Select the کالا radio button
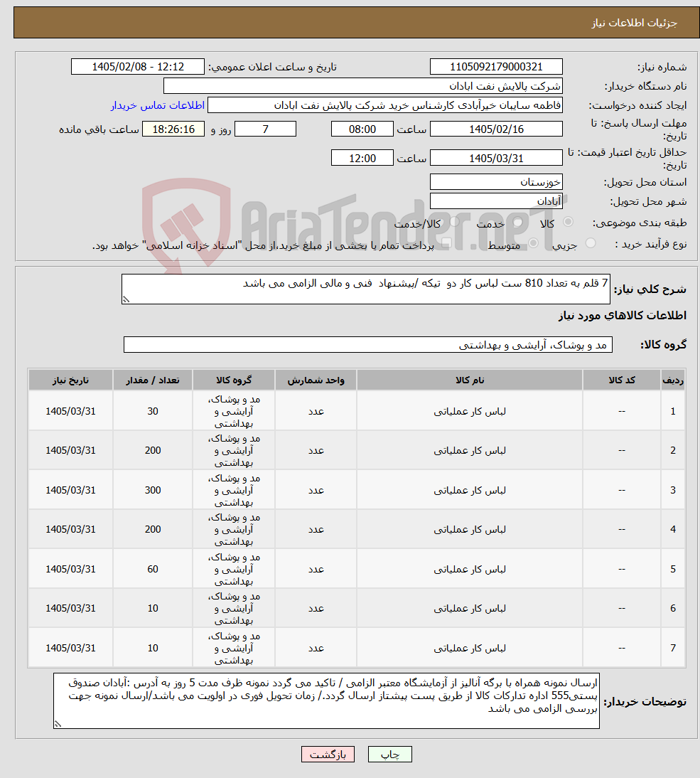Screen dimensions: 700x778 tap(568, 222)
